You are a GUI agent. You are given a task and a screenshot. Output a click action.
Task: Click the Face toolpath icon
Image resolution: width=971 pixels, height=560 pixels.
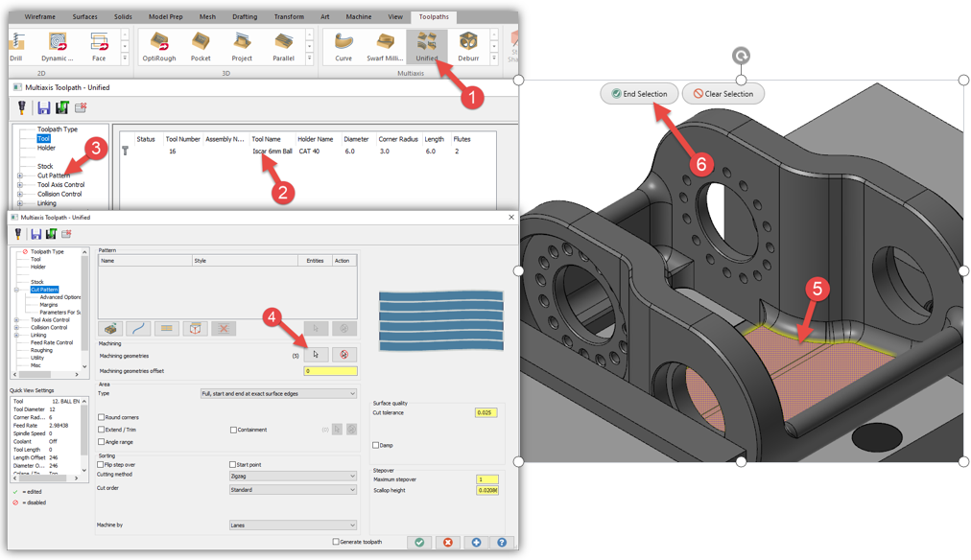point(99,46)
